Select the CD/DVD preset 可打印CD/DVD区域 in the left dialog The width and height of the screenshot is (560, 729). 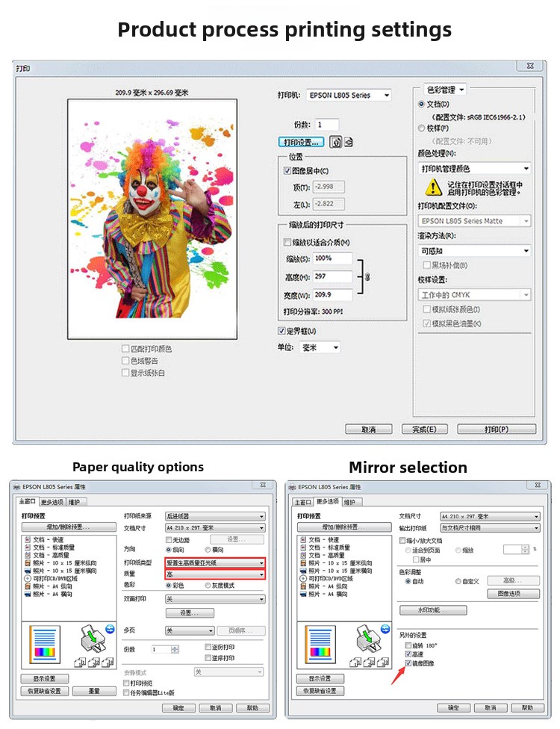coord(52,579)
